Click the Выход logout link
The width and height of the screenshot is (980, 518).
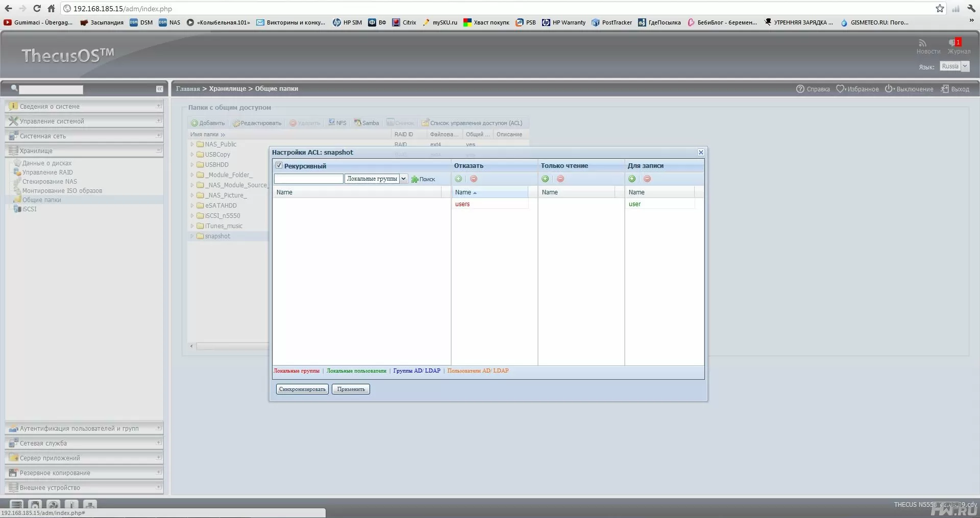click(x=955, y=89)
